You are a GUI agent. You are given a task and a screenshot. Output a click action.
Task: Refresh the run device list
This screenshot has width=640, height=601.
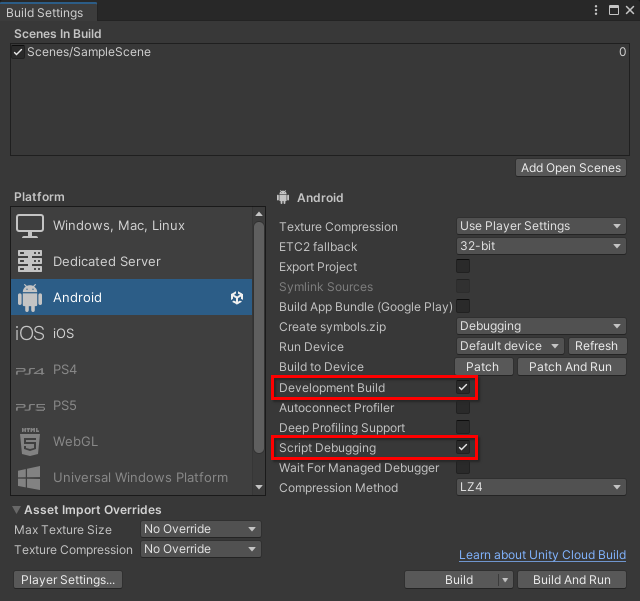coord(596,346)
